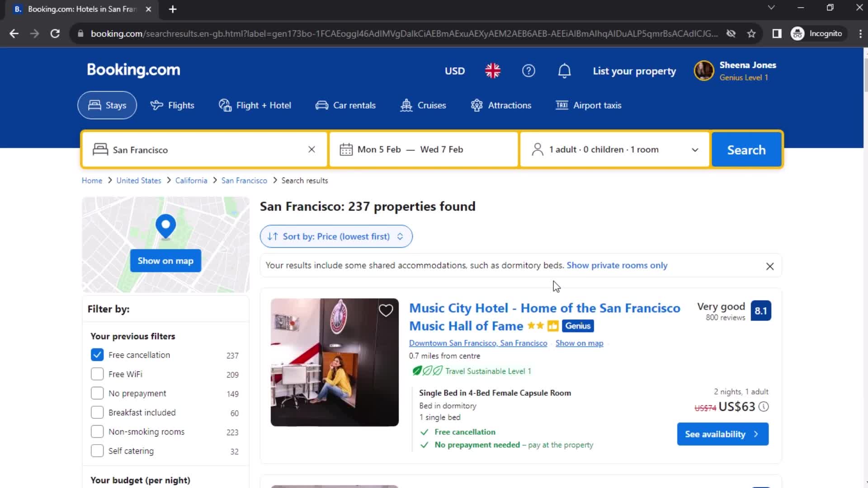Click the San Francisco breadcrumb link
The height and width of the screenshot is (488, 868).
[244, 180]
